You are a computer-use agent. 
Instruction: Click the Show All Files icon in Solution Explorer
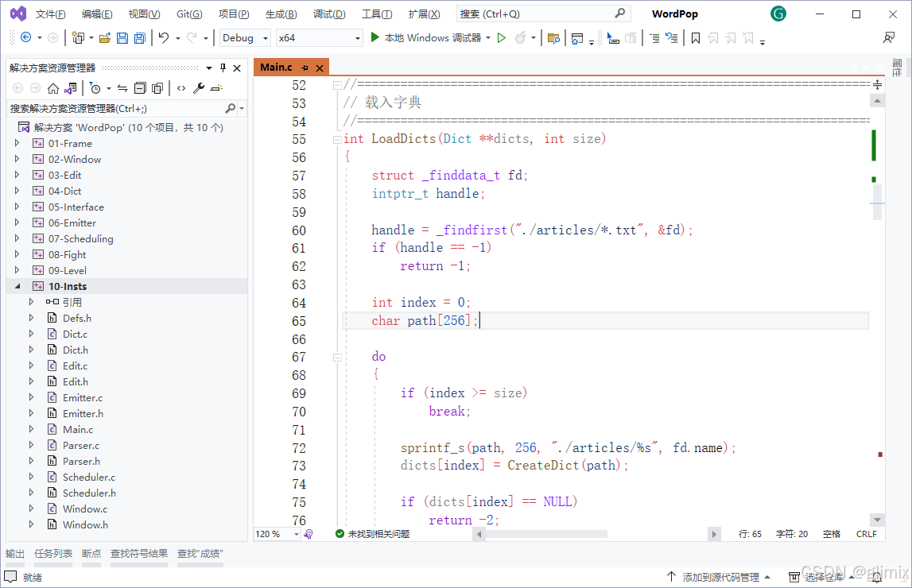click(x=157, y=88)
